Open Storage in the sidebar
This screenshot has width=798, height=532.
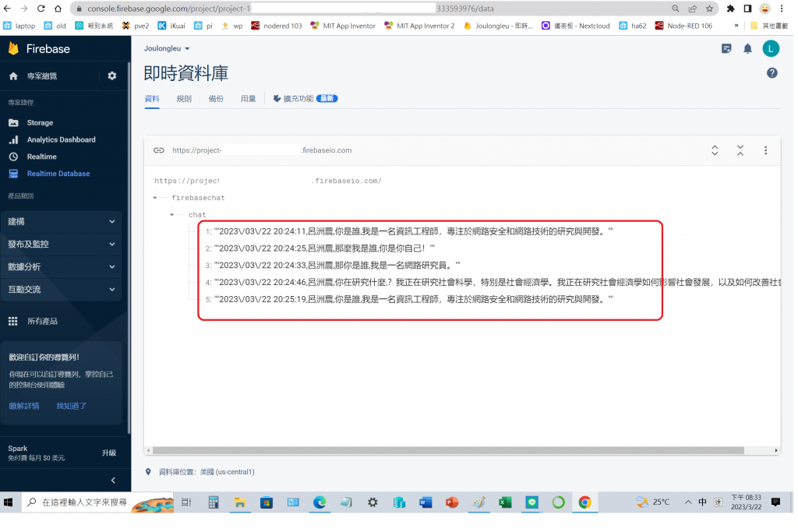tap(40, 122)
